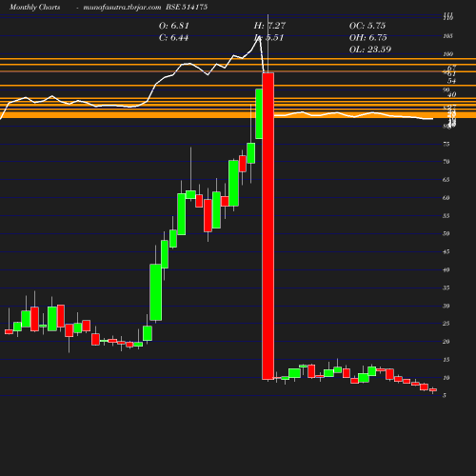Select the 'H: 7.27' high value

tap(269, 26)
